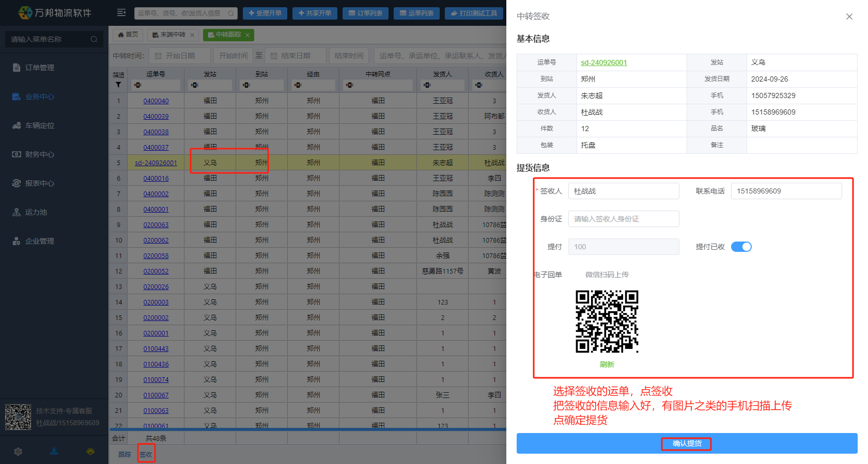This screenshot has width=868, height=464.
Task: Open 运力池 in the sidebar
Action: (36, 212)
